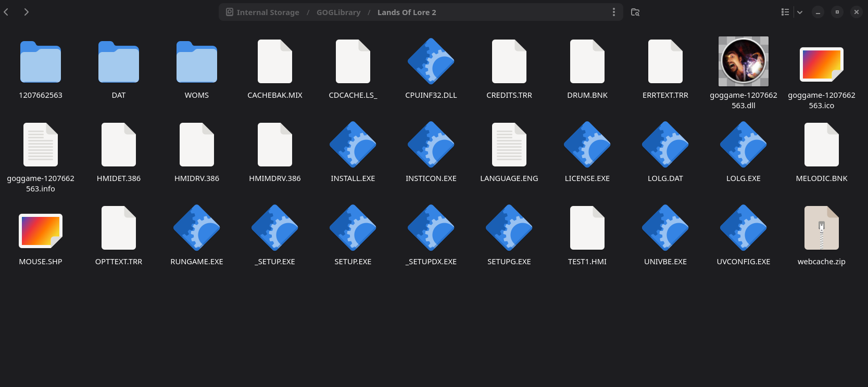Select the goggame-1207662563.dll thumbnail
868x387 pixels.
click(744, 61)
